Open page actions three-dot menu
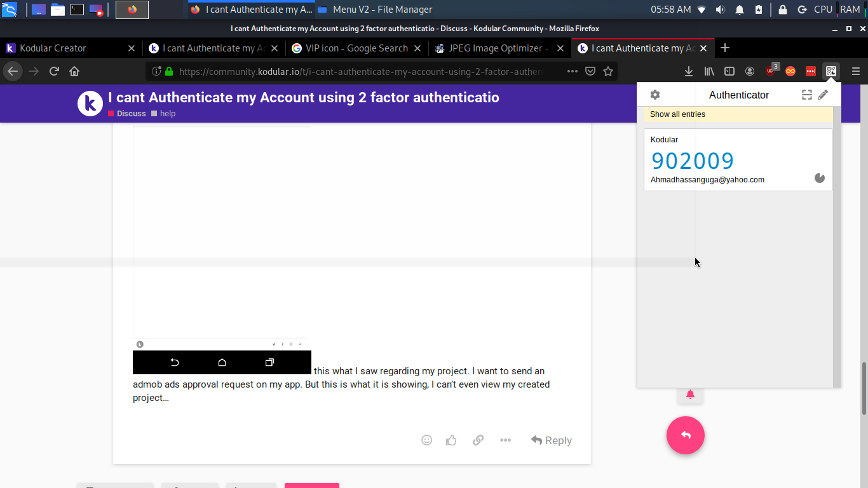This screenshot has width=868, height=488. point(573,71)
